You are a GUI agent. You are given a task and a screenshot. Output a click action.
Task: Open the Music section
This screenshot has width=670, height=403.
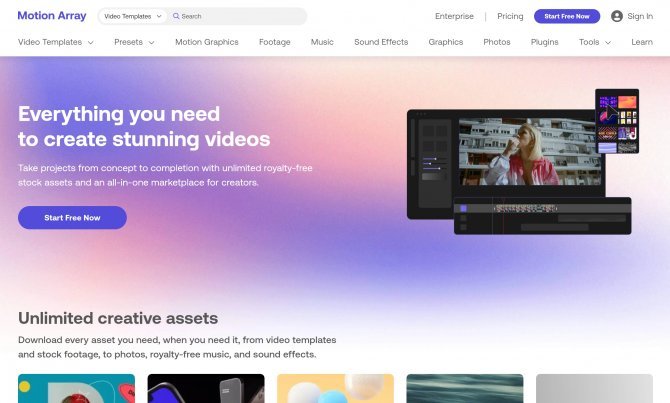(322, 42)
